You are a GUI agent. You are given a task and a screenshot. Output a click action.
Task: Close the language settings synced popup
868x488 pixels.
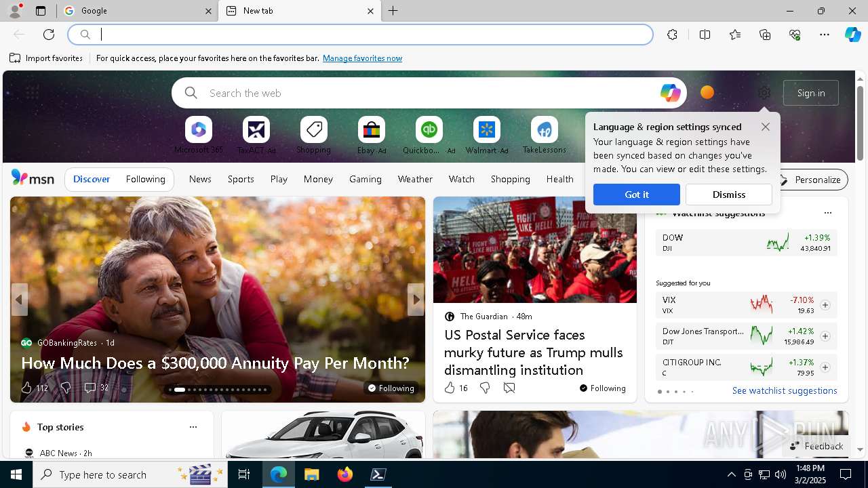coord(766,127)
